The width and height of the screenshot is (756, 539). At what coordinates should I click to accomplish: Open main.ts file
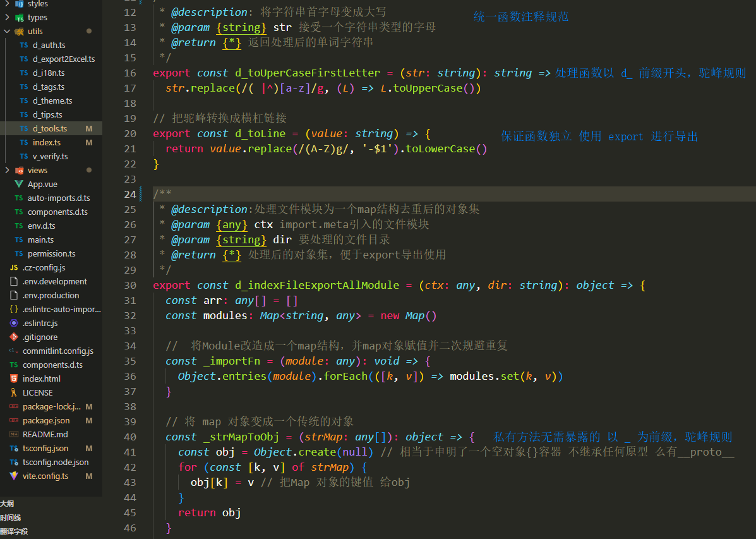click(40, 240)
